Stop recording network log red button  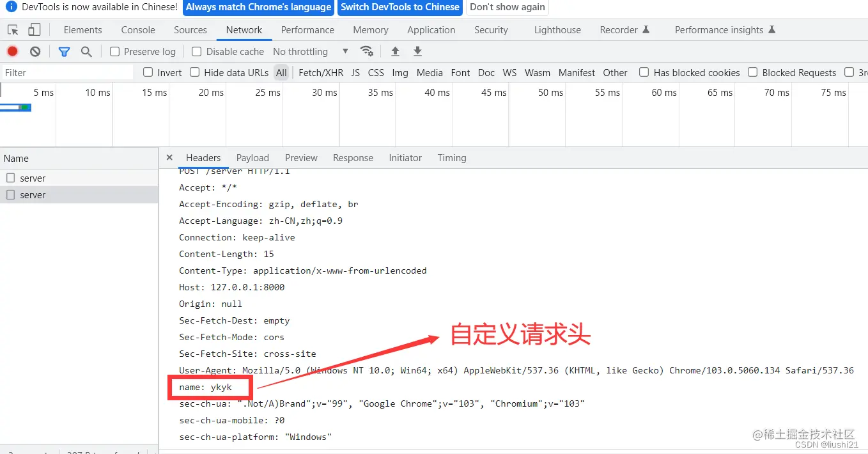point(12,51)
